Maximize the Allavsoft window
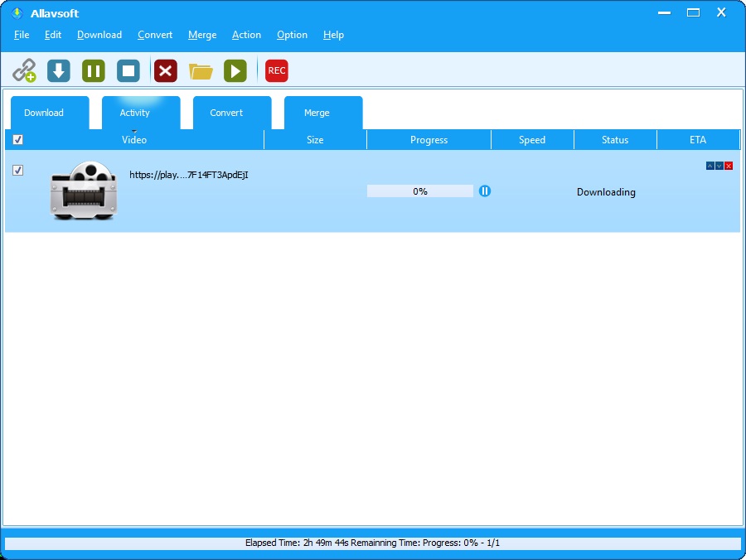The width and height of the screenshot is (746, 560). 693,12
